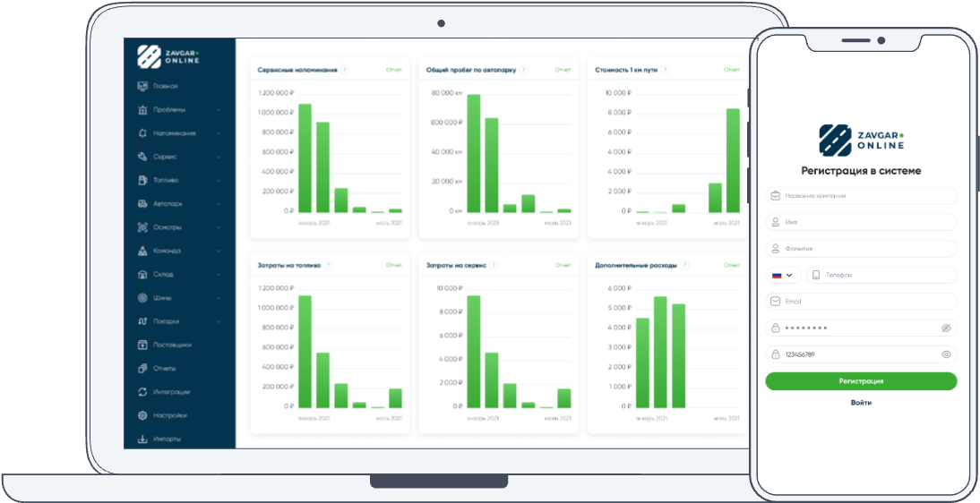Expand the Топливо menu chevron

pyautogui.click(x=219, y=181)
